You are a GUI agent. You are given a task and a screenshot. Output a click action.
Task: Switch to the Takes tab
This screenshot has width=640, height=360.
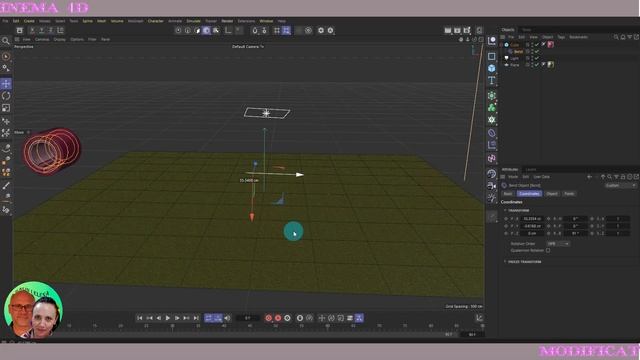[527, 30]
